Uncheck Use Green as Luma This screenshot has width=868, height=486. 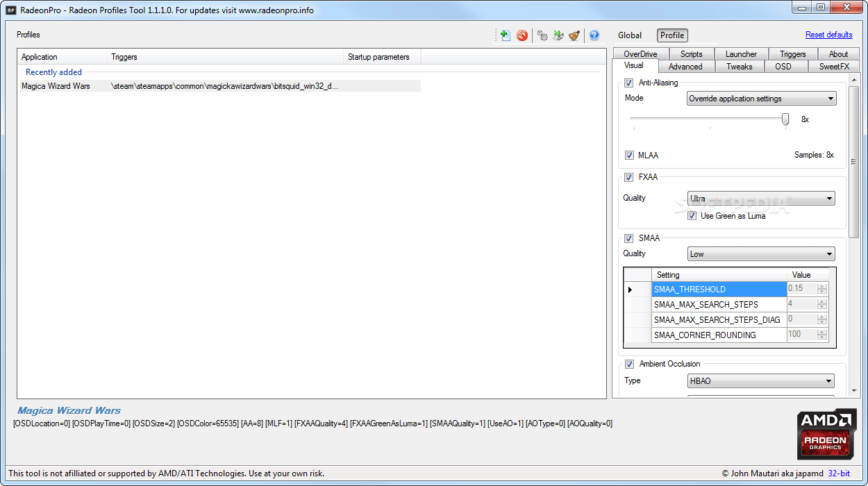point(692,216)
